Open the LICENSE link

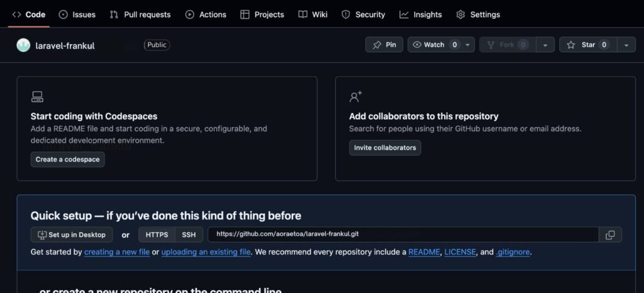click(460, 252)
